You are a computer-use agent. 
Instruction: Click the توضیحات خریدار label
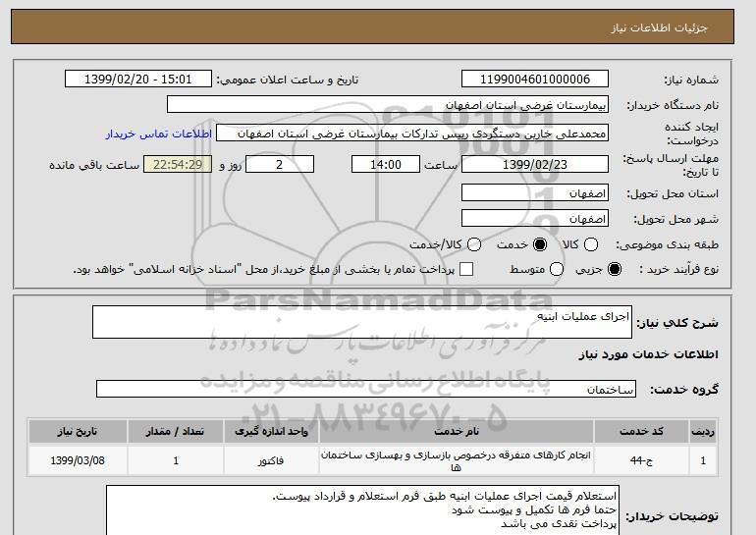click(672, 516)
